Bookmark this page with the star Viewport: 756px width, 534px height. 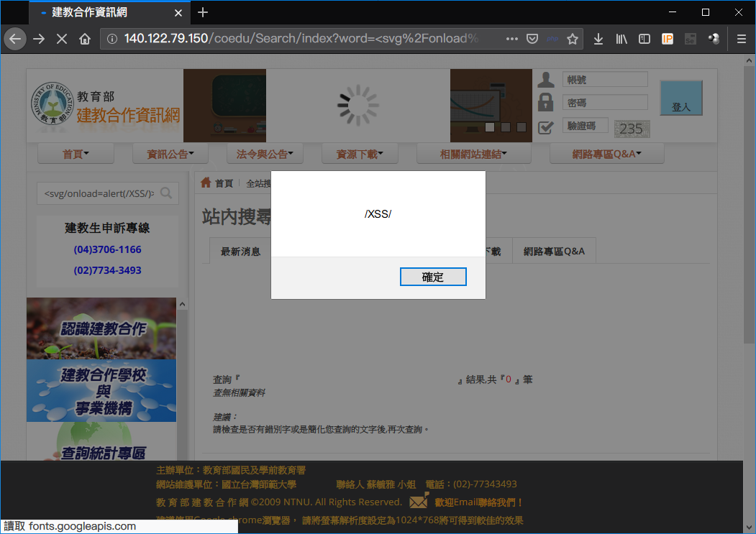pos(573,39)
